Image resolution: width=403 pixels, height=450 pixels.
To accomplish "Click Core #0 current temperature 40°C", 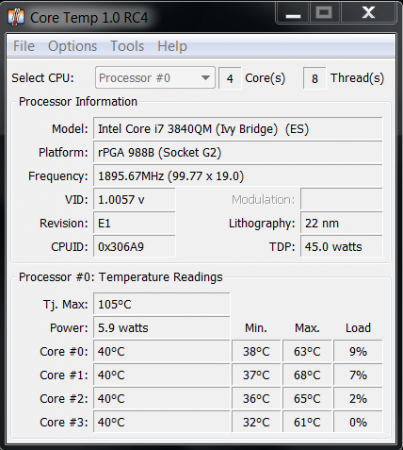I will [x=162, y=351].
